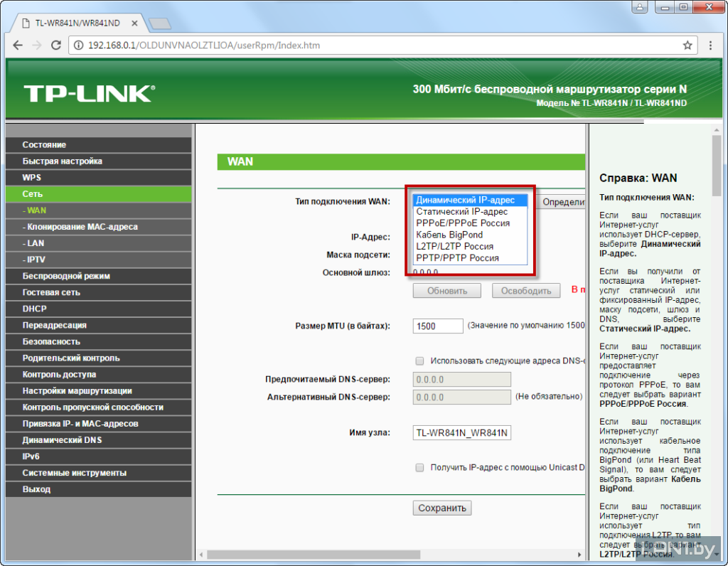Screen dimensions: 728x566
Task: Open LAN submenu item
Action: (x=98, y=243)
